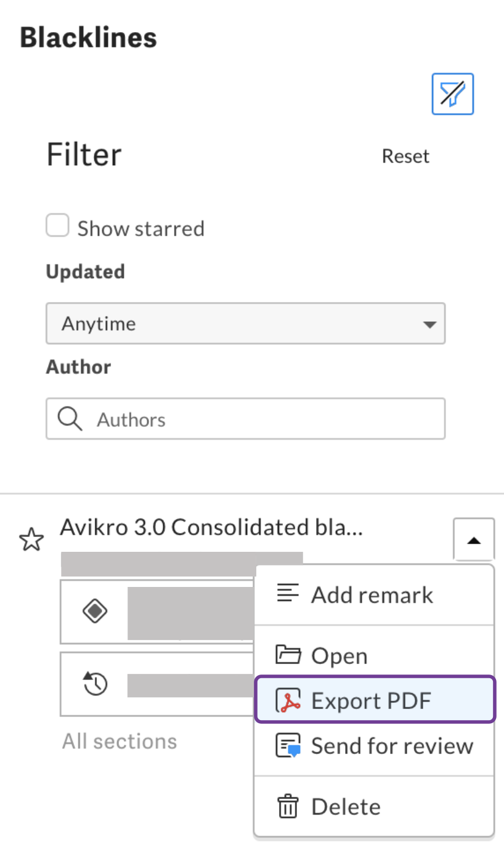Click the red PDF icon for Export PDF
Image resolution: width=504 pixels, height=857 pixels.
coord(287,700)
